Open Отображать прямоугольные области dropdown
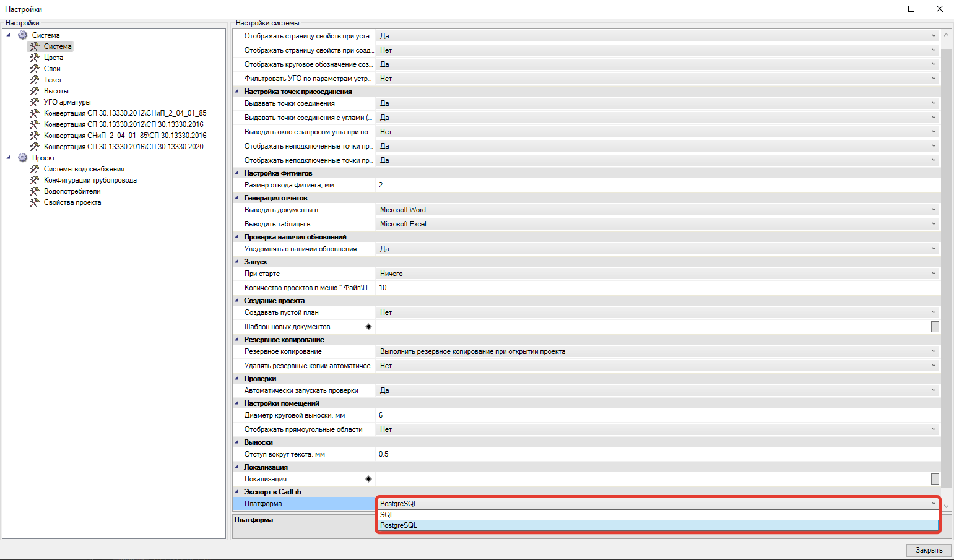This screenshot has width=954, height=560. click(934, 429)
